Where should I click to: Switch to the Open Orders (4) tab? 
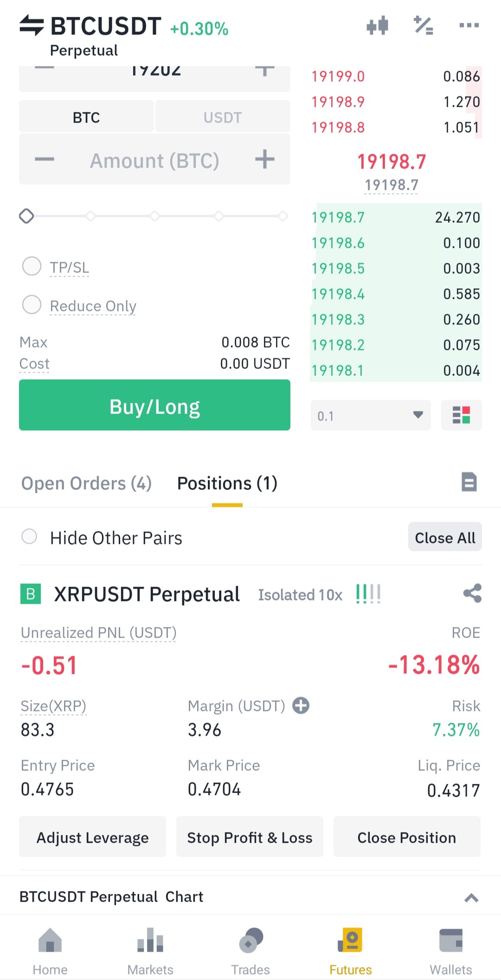point(87,483)
